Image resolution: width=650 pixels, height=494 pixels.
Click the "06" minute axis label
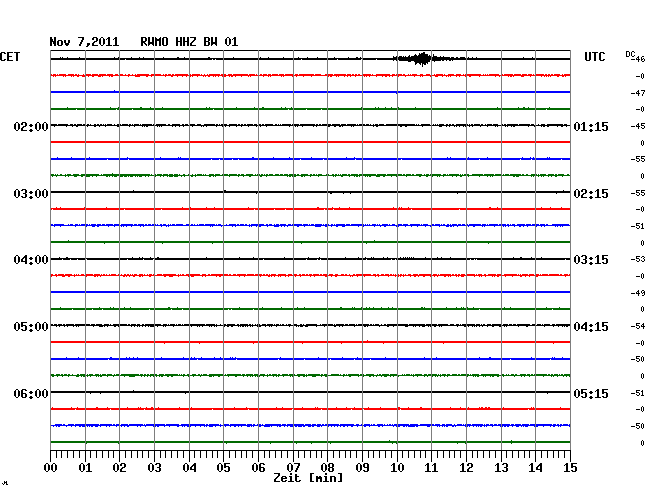pos(258,467)
